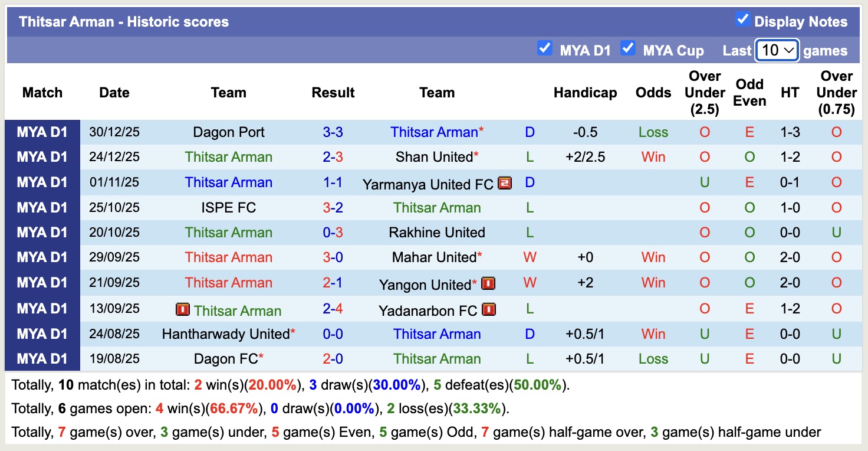
Task: Click the red card icon beside Yangon United
Action: pyautogui.click(x=489, y=284)
